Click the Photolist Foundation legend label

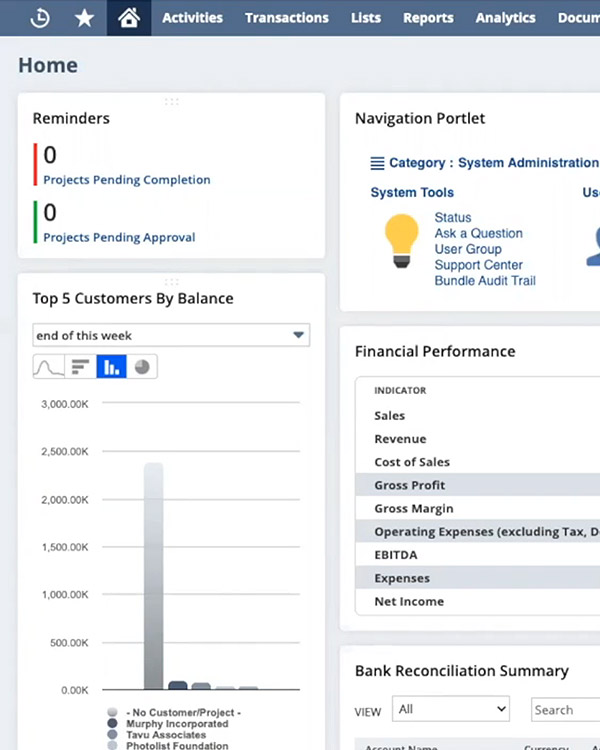point(177,745)
